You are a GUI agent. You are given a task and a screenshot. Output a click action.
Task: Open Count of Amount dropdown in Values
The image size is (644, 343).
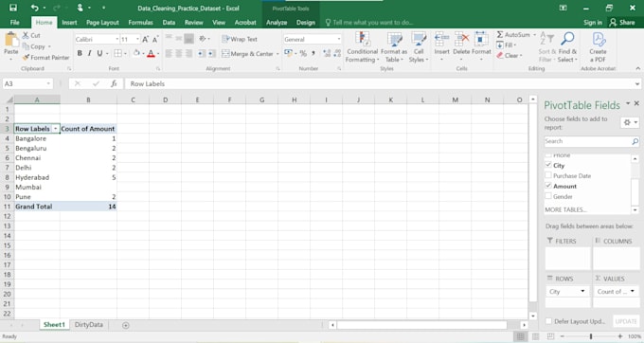(x=632, y=291)
